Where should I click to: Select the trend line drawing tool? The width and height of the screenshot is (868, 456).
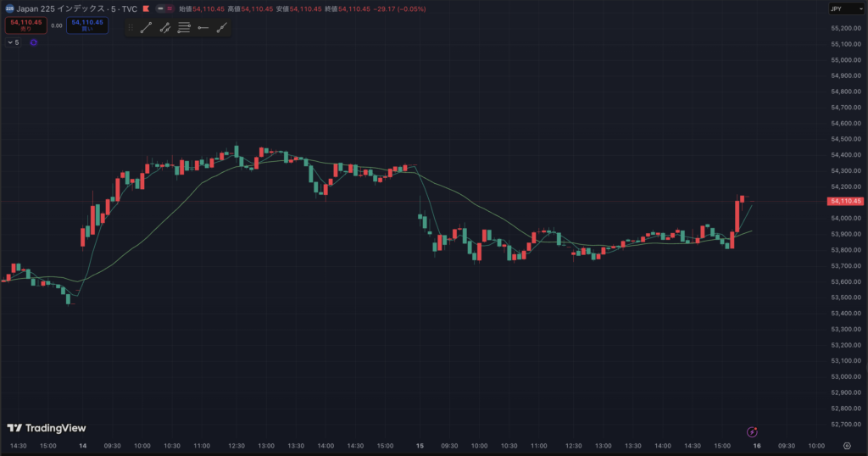(145, 28)
